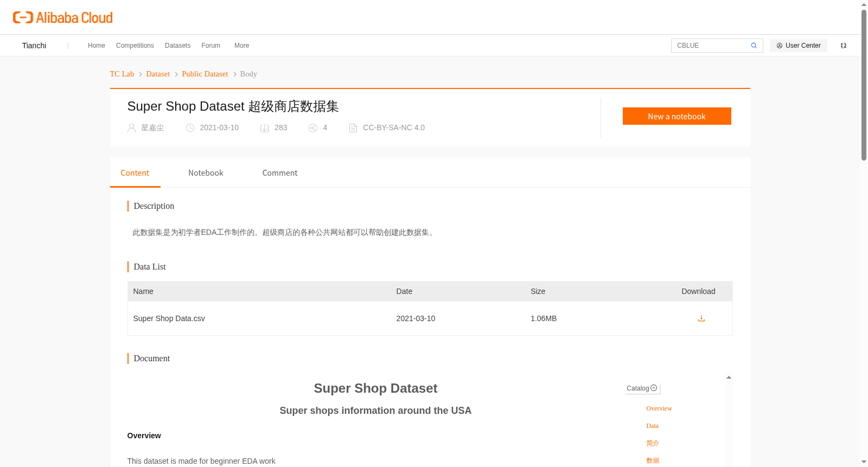Click the license document icon

353,128
